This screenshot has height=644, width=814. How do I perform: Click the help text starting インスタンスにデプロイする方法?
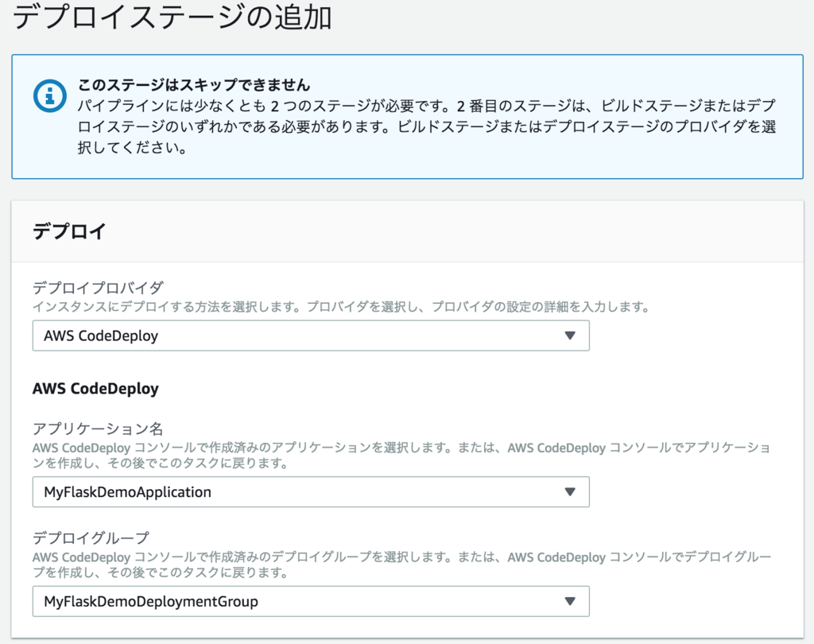pyautogui.click(x=341, y=307)
